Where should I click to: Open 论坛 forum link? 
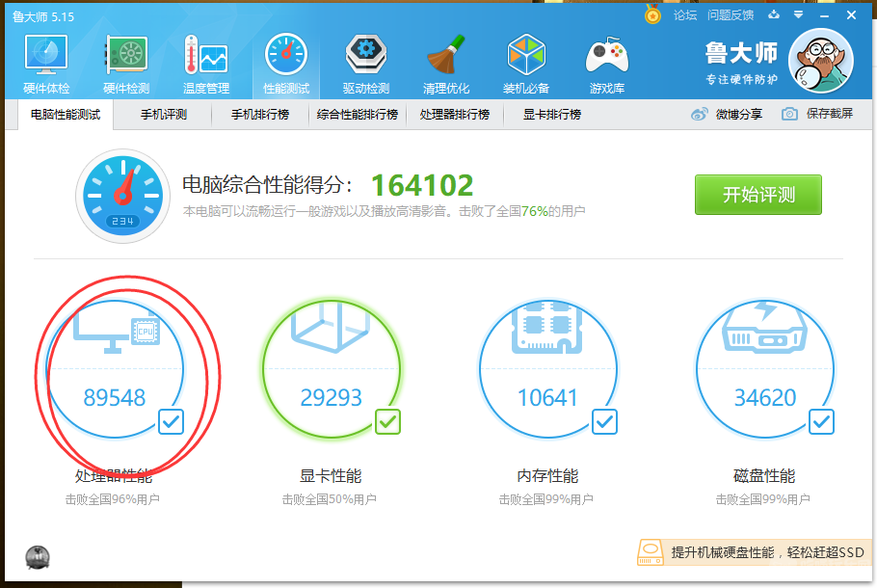point(685,15)
